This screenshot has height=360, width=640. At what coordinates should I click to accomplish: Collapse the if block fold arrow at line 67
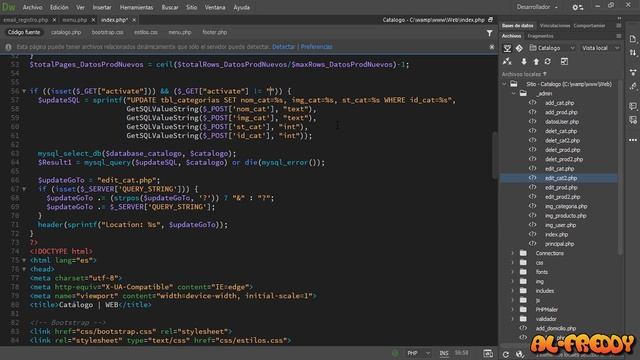tap(24, 189)
